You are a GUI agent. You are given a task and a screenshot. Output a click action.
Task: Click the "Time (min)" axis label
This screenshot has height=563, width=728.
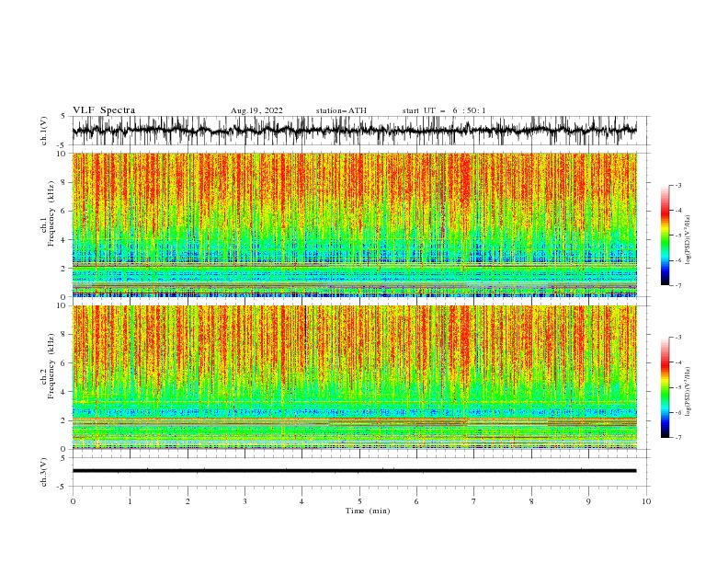tap(368, 511)
